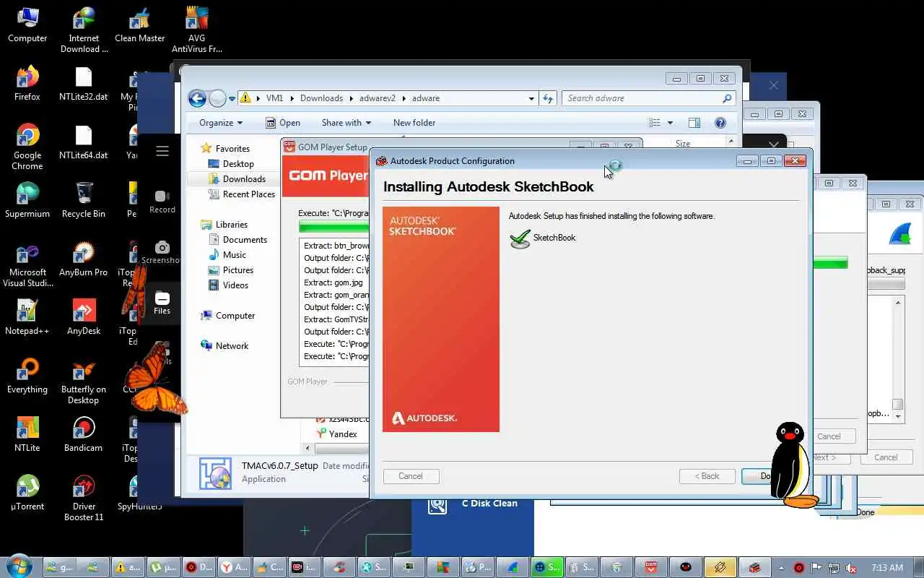Open the Butterfly on Desktop shortcut
The height and width of the screenshot is (578, 924).
point(84,381)
